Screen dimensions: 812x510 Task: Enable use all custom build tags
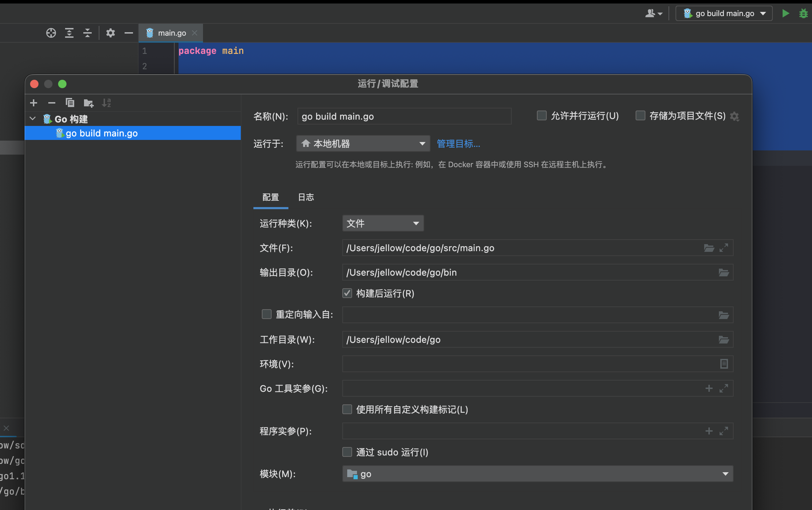pos(347,410)
